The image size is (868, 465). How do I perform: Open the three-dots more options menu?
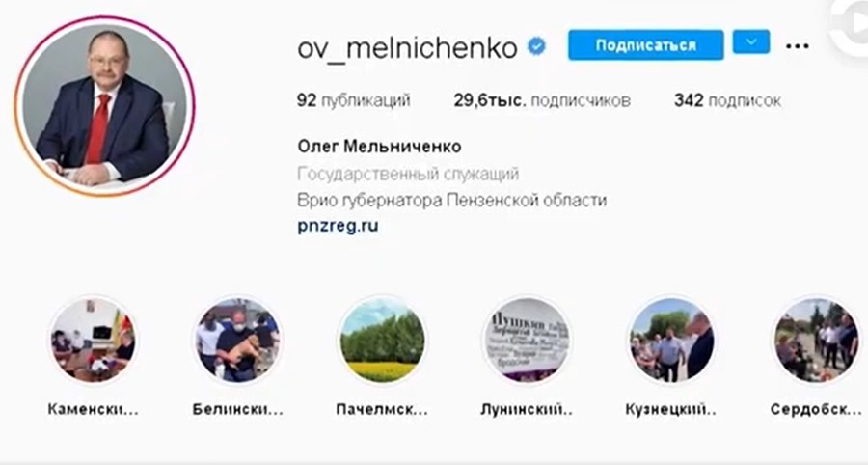pos(798,46)
